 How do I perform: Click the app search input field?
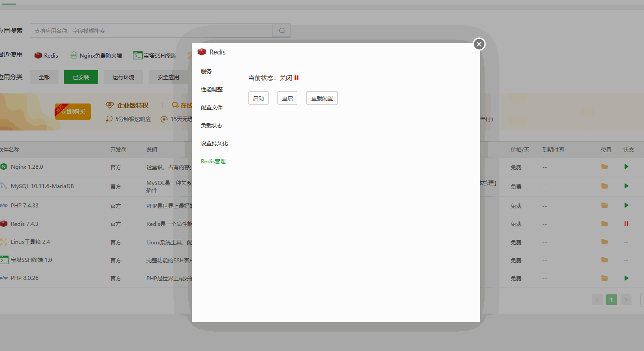coord(151,31)
